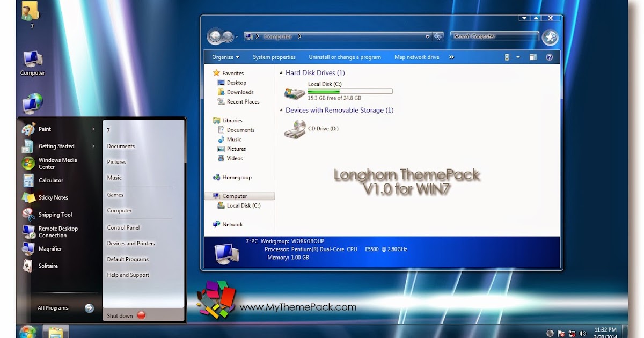Open Sticky Notes

pos(53,197)
